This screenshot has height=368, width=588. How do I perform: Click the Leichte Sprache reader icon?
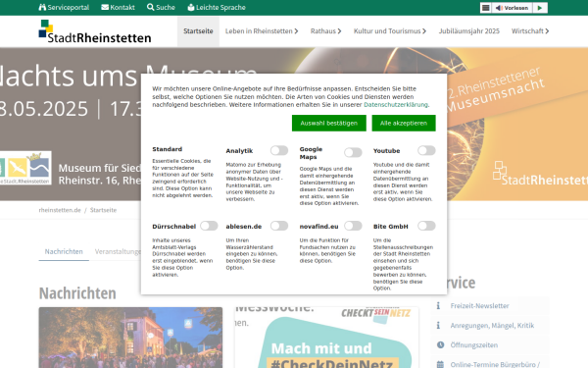[191, 7]
